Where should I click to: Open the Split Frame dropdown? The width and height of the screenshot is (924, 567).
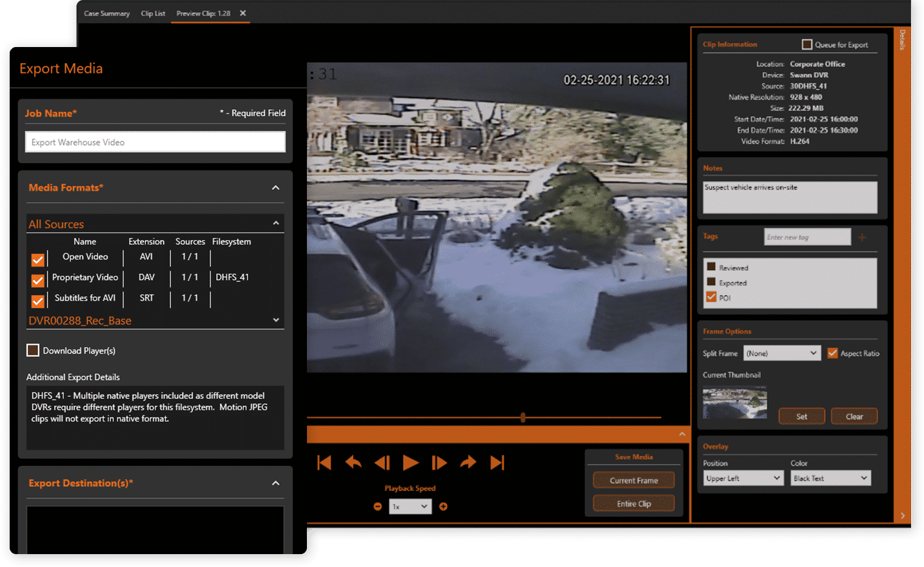781,353
